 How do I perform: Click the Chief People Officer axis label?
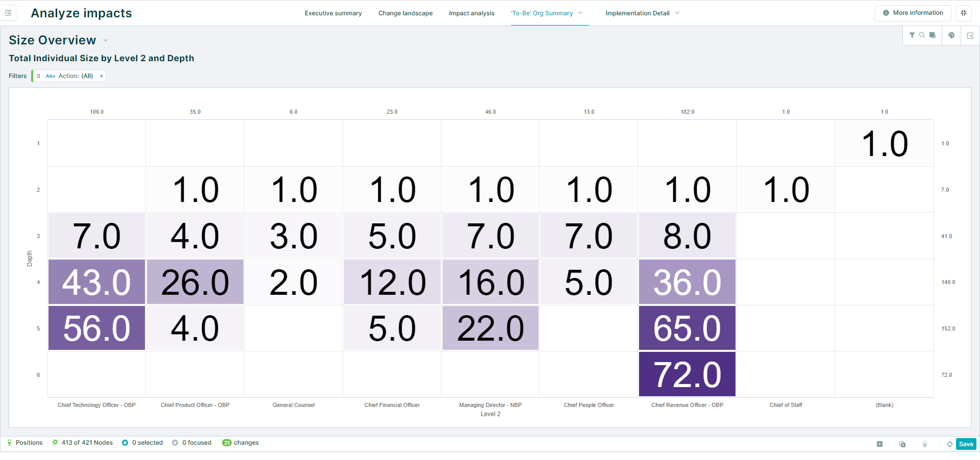589,405
